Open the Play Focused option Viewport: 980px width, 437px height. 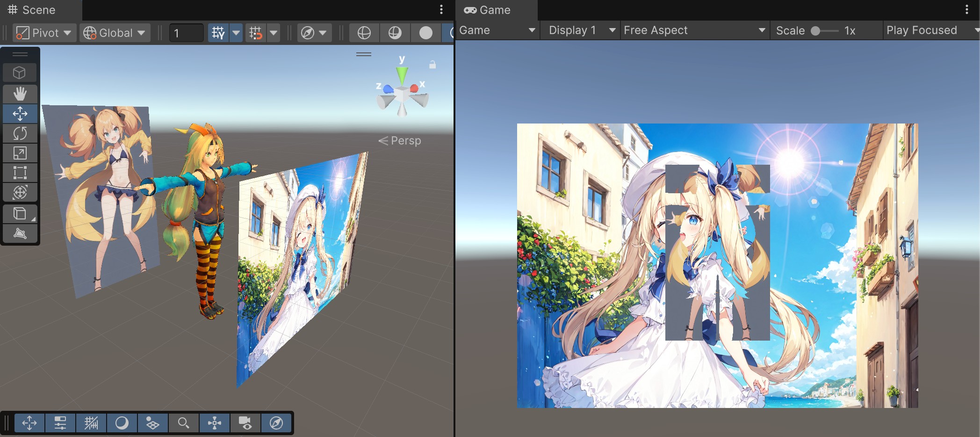pos(922,30)
